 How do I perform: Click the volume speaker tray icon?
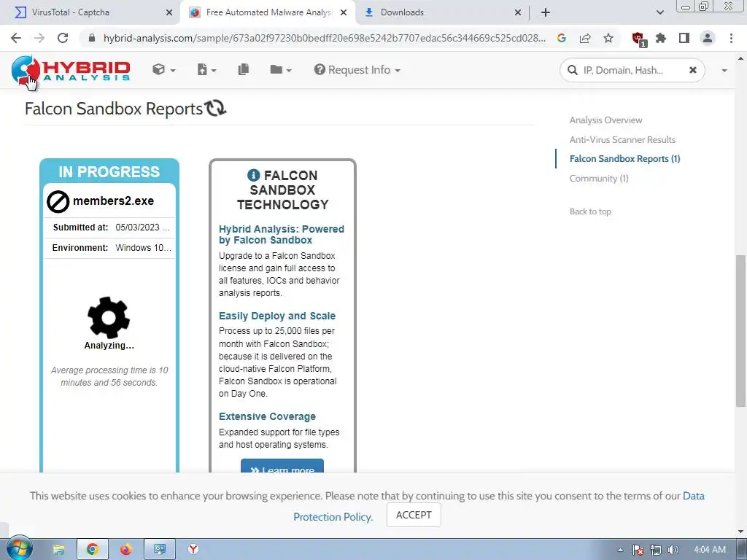[673, 550]
